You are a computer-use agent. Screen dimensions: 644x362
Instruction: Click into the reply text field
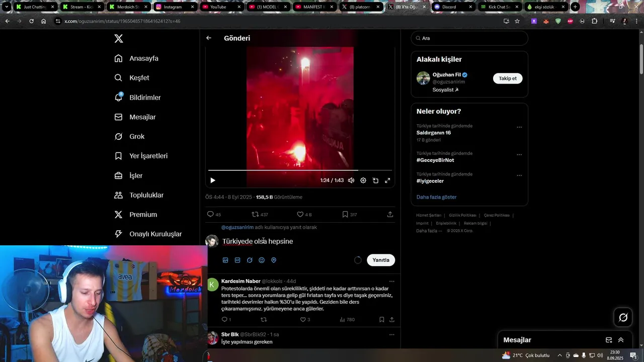(308, 241)
